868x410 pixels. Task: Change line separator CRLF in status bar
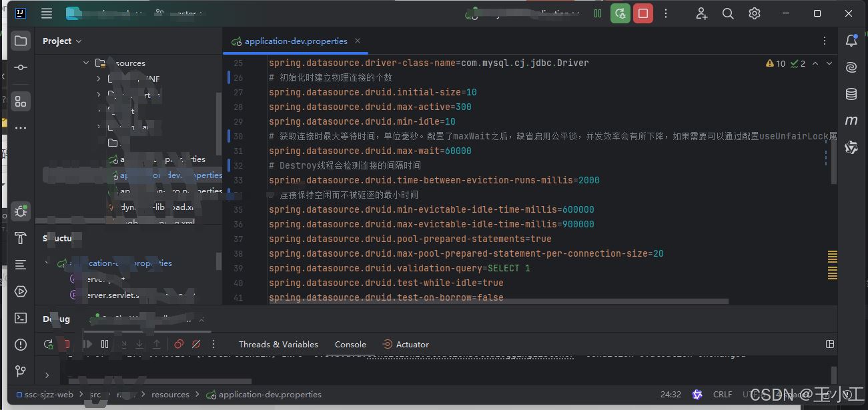[x=723, y=395]
